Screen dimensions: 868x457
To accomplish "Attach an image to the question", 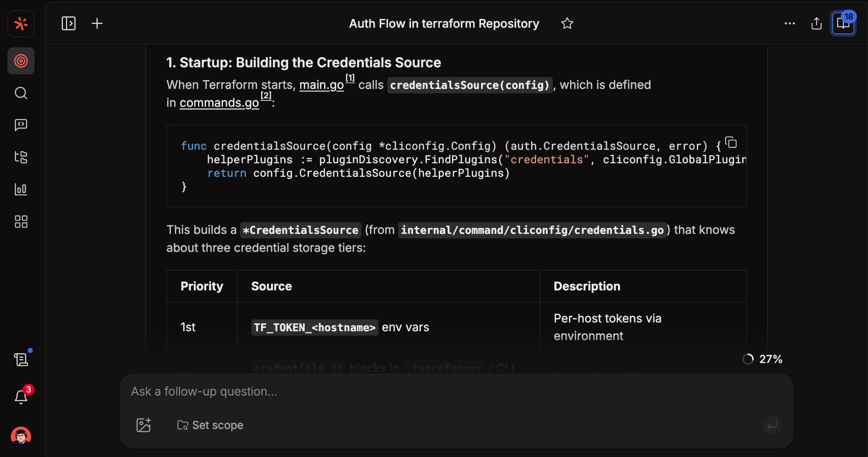I will 144,425.
